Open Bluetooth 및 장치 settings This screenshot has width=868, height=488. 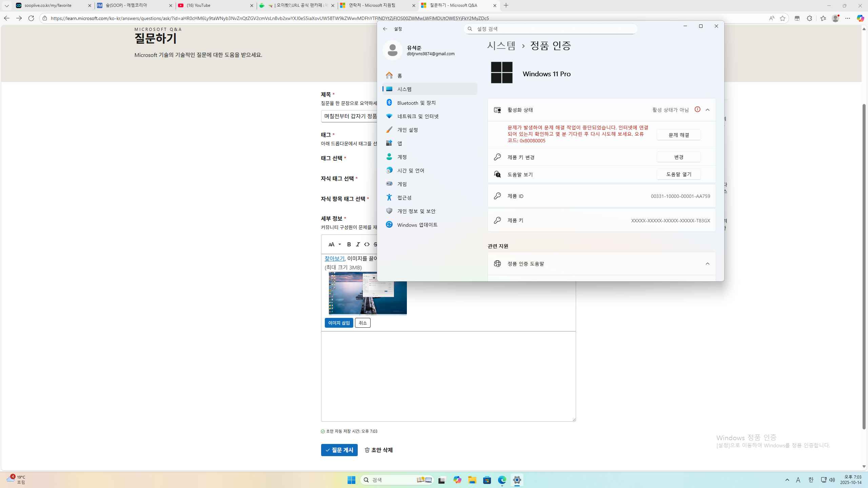point(430,103)
